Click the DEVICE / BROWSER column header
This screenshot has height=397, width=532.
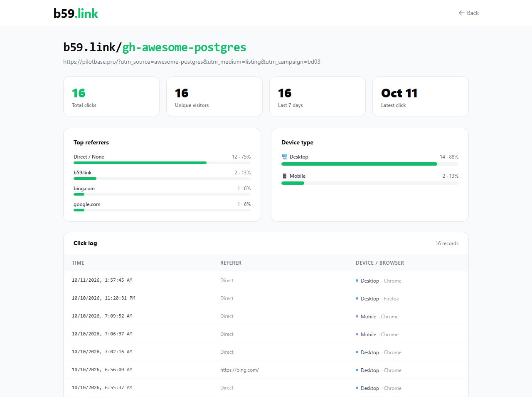click(380, 263)
